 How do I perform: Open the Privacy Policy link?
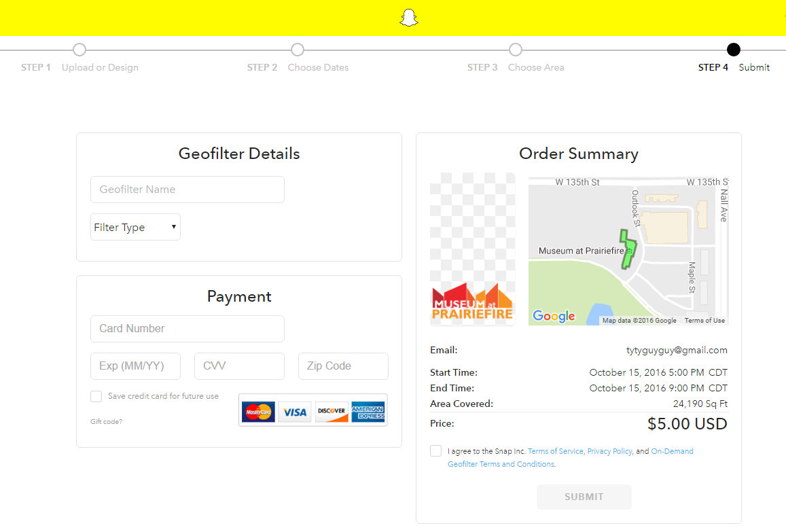click(609, 450)
